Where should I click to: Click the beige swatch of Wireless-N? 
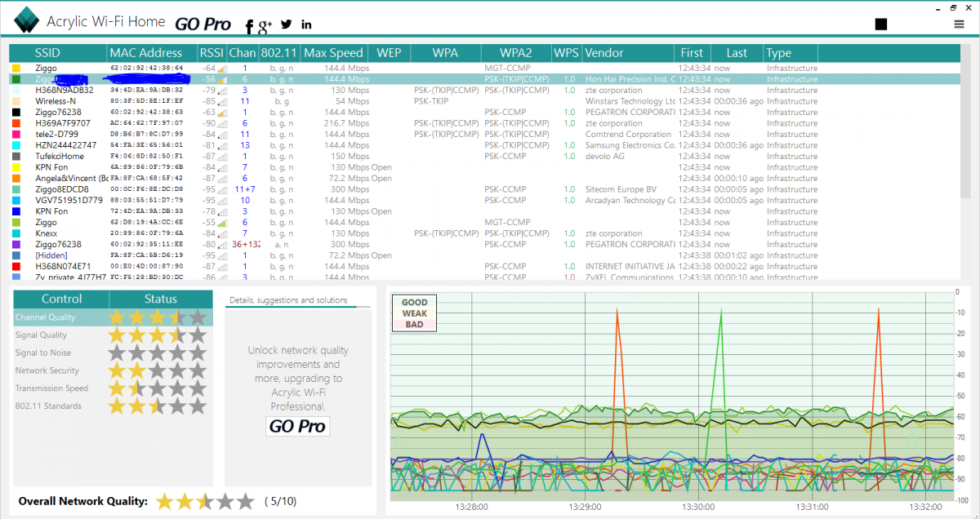tap(16, 101)
